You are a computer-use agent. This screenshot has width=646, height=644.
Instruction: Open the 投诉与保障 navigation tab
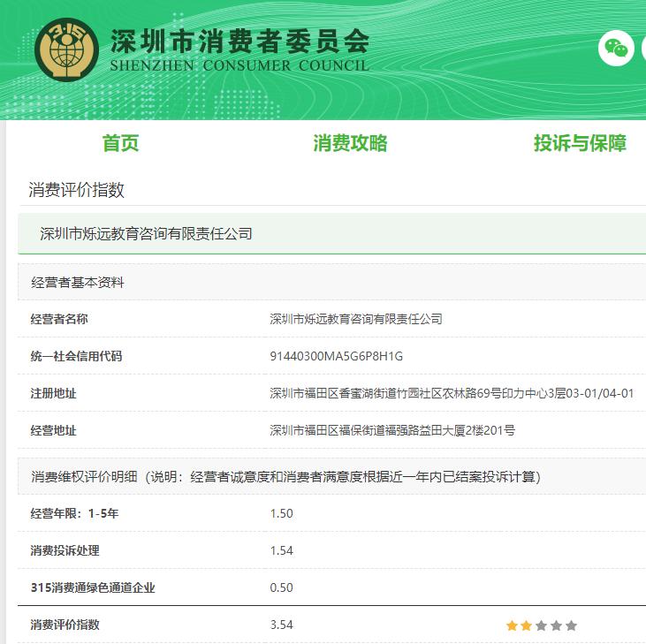pyautogui.click(x=580, y=143)
